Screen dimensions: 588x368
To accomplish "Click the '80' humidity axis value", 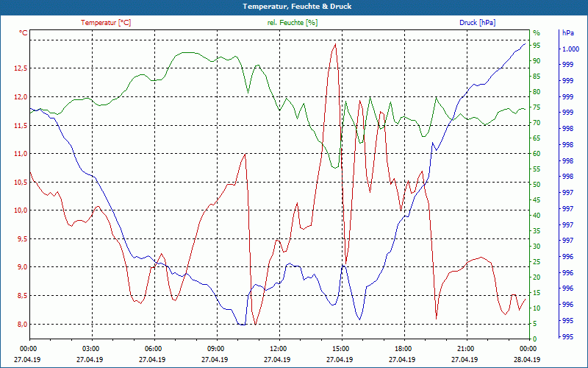I will coord(537,91).
